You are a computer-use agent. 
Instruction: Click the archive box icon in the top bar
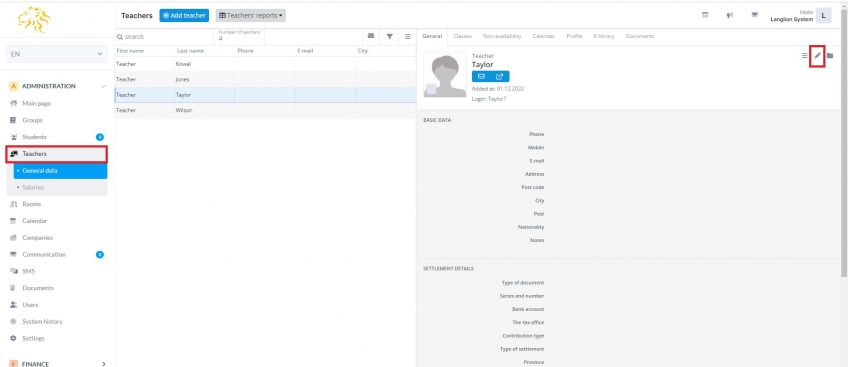pyautogui.click(x=705, y=15)
